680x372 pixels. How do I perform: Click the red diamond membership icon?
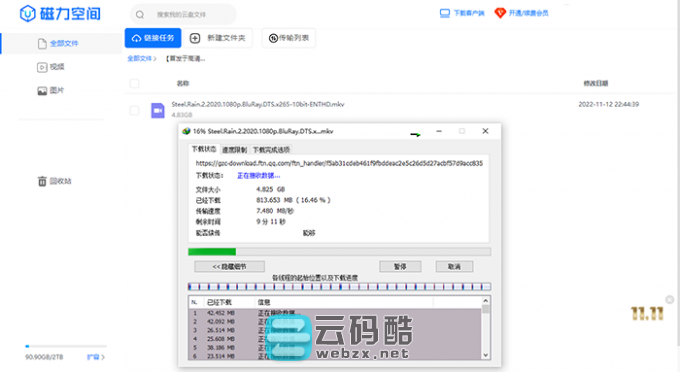pyautogui.click(x=500, y=13)
